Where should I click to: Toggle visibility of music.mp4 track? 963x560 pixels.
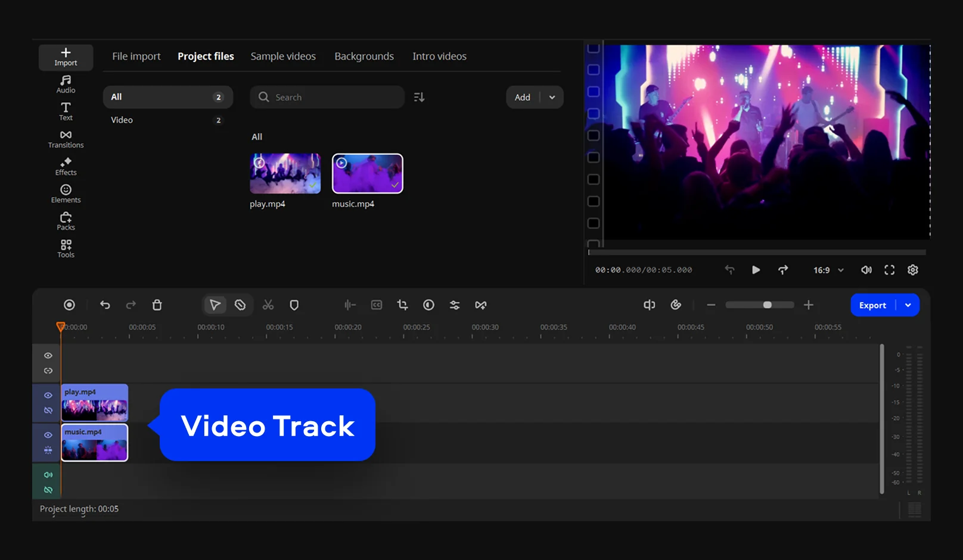[x=48, y=435]
